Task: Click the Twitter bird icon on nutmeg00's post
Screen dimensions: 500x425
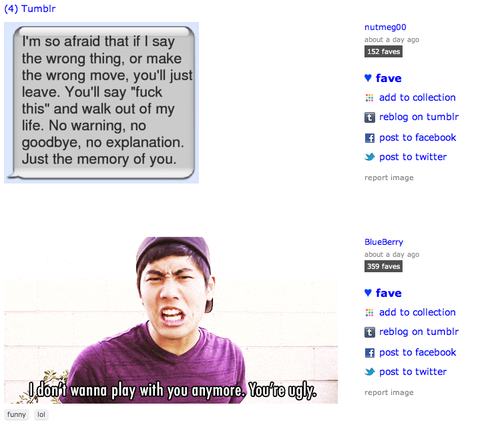Action: [x=370, y=157]
